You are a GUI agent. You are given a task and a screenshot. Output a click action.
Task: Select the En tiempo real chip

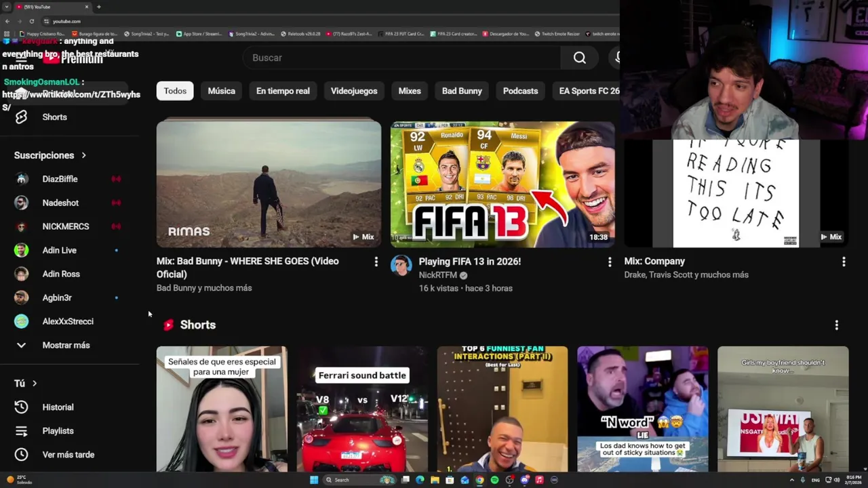(x=283, y=91)
